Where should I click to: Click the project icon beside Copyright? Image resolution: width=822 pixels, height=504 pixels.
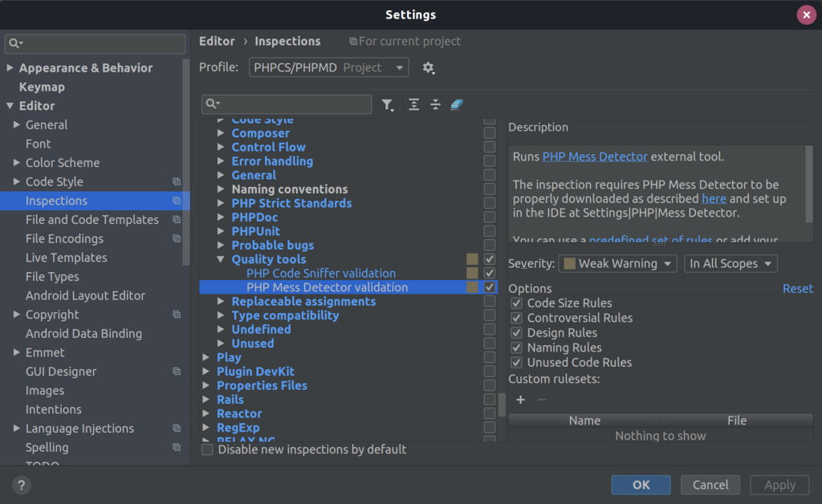click(x=177, y=315)
